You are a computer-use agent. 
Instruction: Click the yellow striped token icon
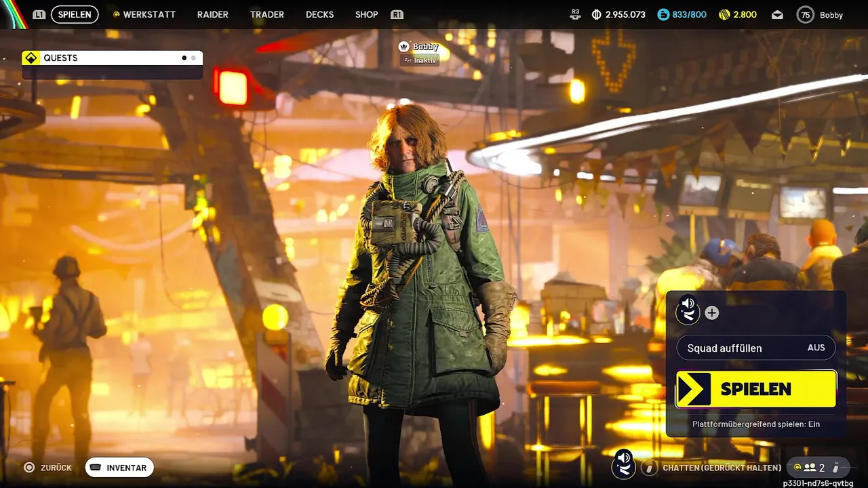pos(724,14)
